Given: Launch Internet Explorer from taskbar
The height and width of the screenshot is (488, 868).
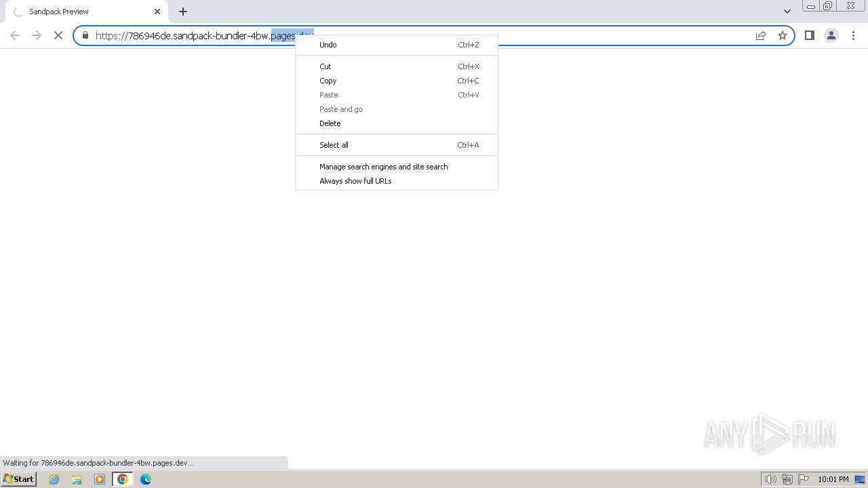Looking at the screenshot, I should (54, 479).
